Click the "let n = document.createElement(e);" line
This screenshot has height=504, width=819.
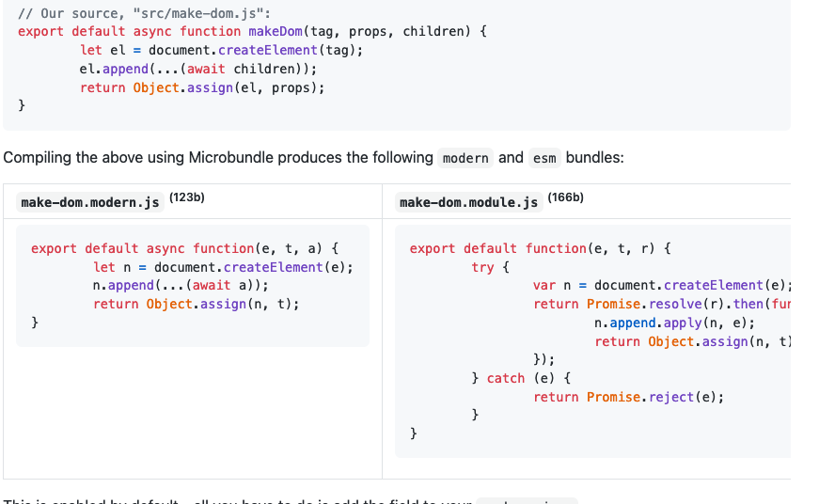coord(223,267)
